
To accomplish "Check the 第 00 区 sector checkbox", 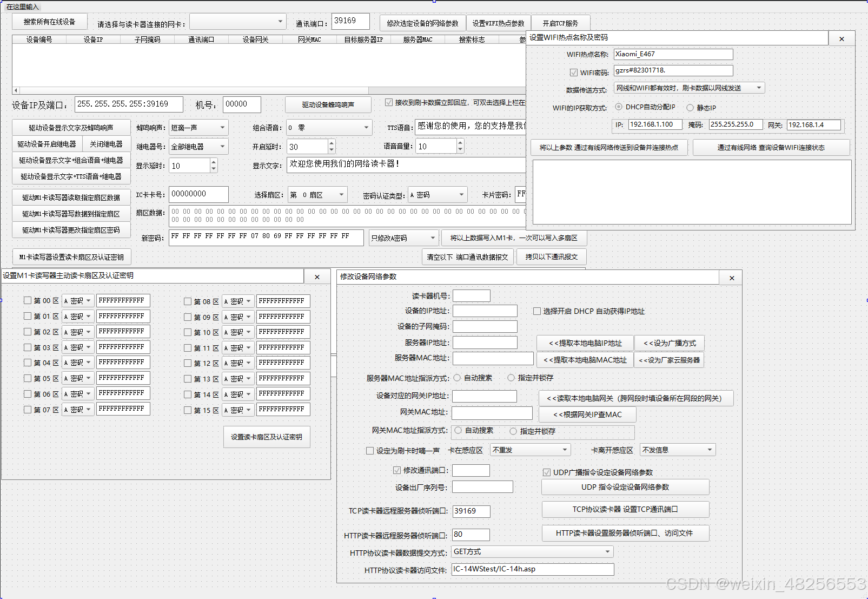I will pos(28,300).
